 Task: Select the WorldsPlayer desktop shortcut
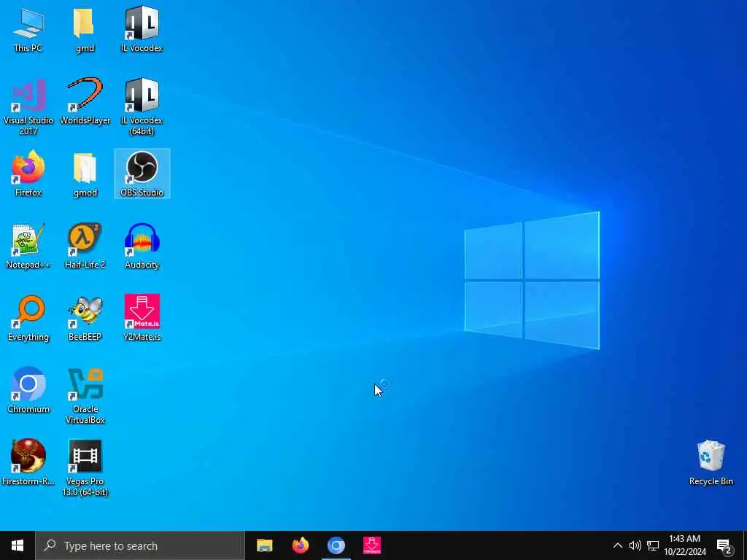tap(85, 101)
